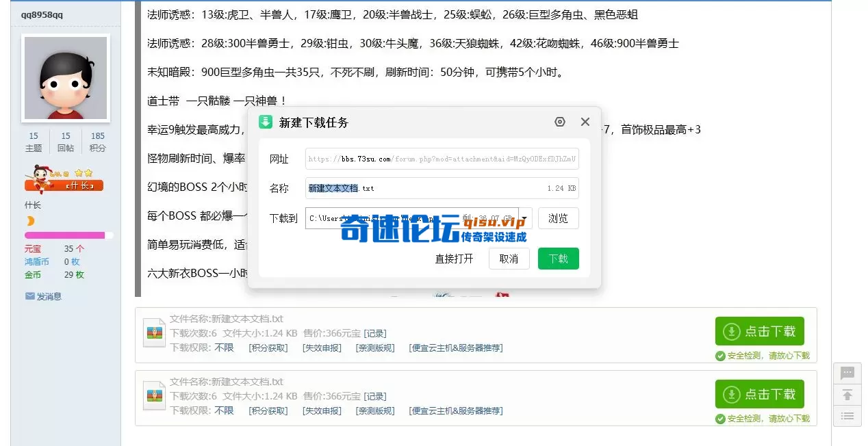868x446 pixels.
Task: Click the first attachment file thumbnail icon
Action: [x=153, y=333]
